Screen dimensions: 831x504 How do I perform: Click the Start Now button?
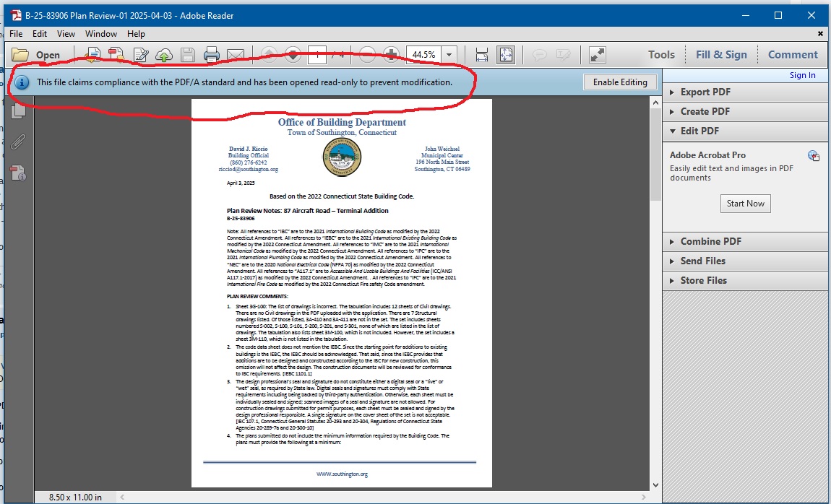tap(745, 204)
